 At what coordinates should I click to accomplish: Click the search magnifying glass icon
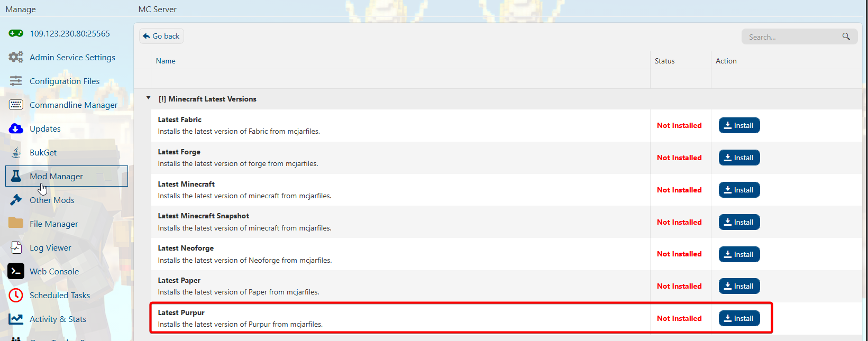pyautogui.click(x=846, y=36)
